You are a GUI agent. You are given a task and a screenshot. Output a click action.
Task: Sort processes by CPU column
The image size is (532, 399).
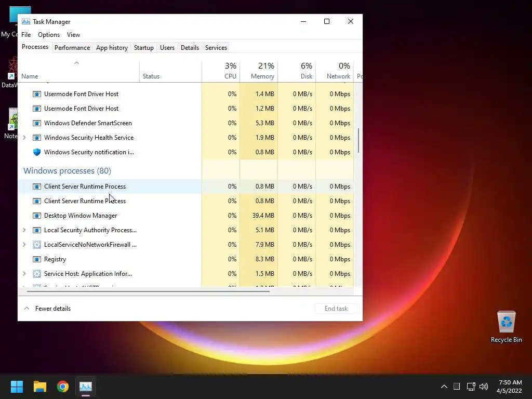(x=221, y=71)
